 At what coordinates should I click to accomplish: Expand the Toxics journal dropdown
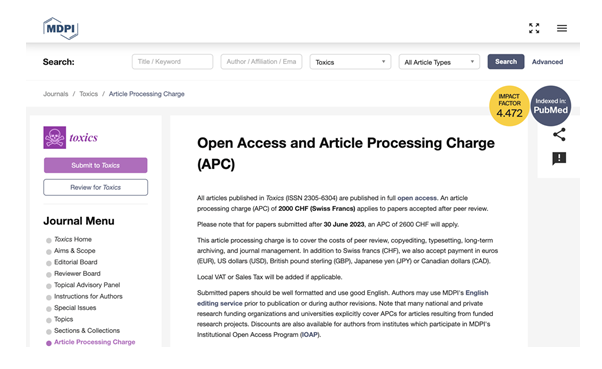click(350, 62)
